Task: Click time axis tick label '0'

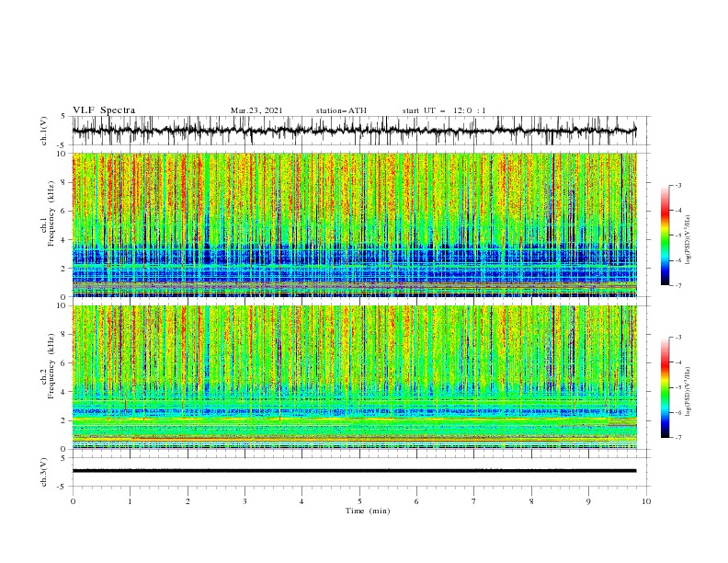Action: pyautogui.click(x=73, y=501)
